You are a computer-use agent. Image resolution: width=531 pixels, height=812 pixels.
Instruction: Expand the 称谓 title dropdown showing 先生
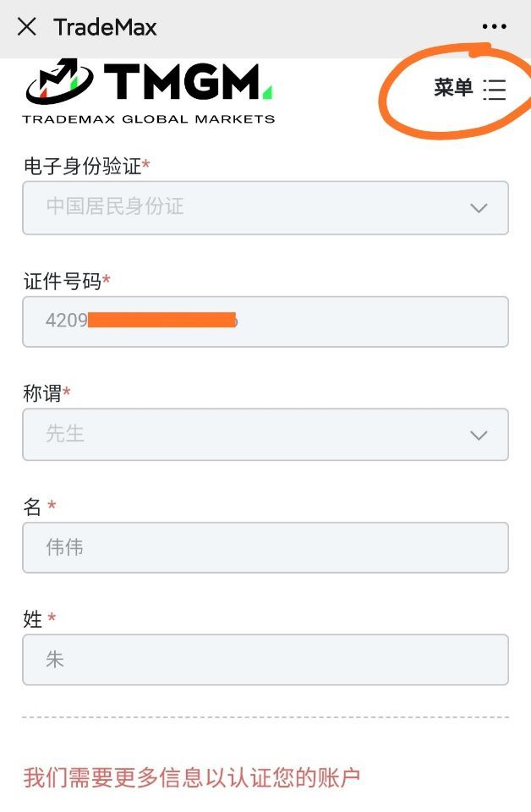point(254,434)
